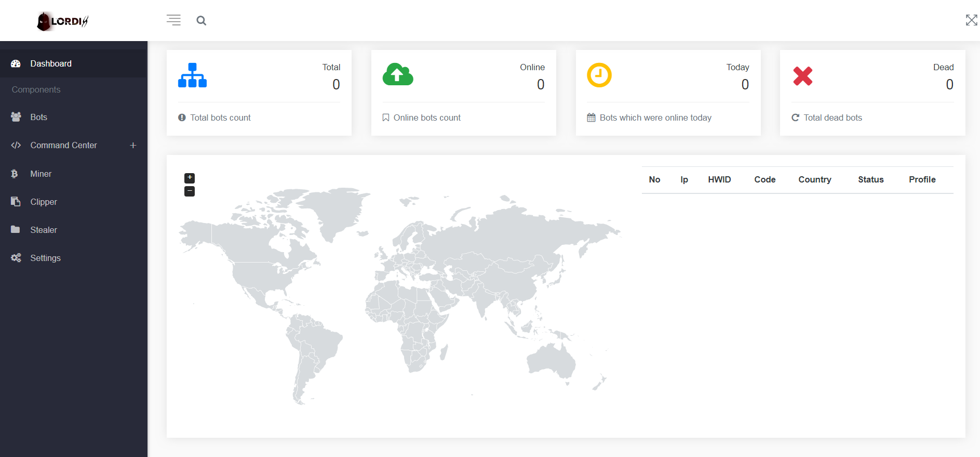Screen dimensions: 980x457
Task: Click the blue network sitemap icon
Action: point(192,75)
